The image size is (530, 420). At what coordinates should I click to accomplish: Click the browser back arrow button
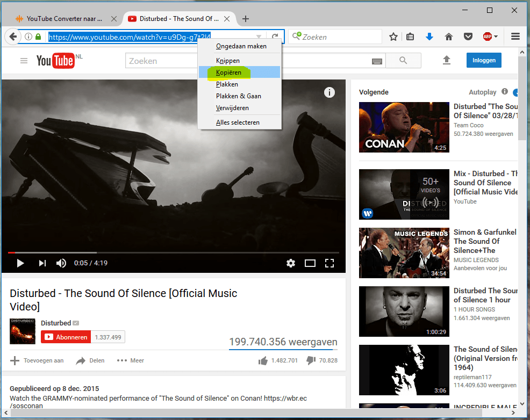click(13, 37)
